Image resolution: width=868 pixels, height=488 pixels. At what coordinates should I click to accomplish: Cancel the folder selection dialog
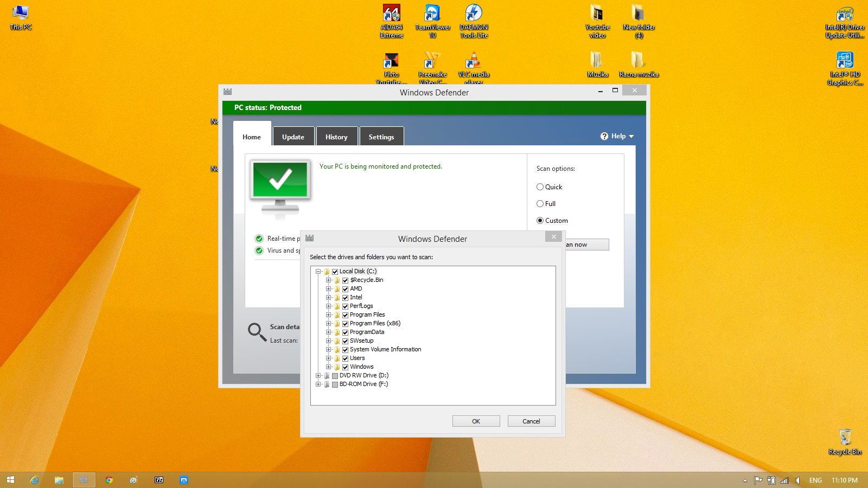tap(531, 421)
